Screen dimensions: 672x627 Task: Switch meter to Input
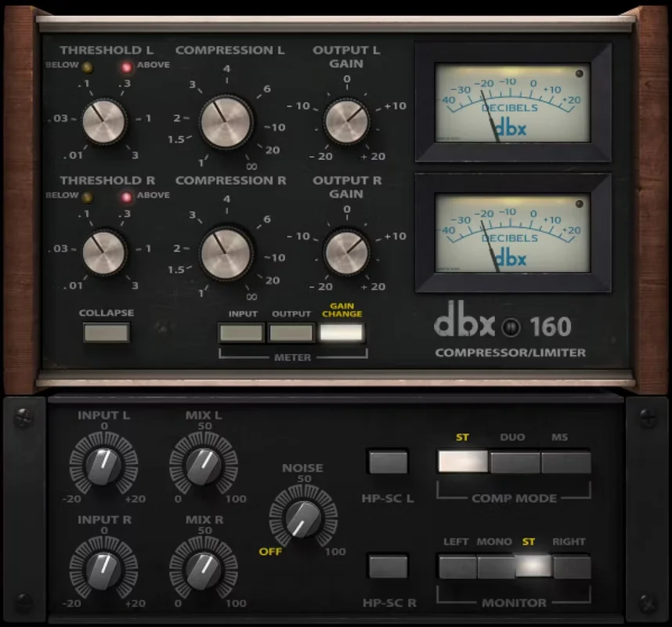[x=242, y=333]
